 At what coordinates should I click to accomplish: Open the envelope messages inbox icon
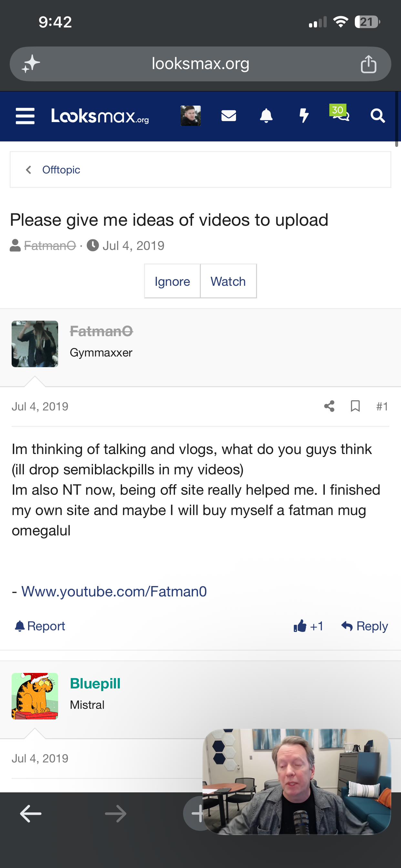point(229,116)
